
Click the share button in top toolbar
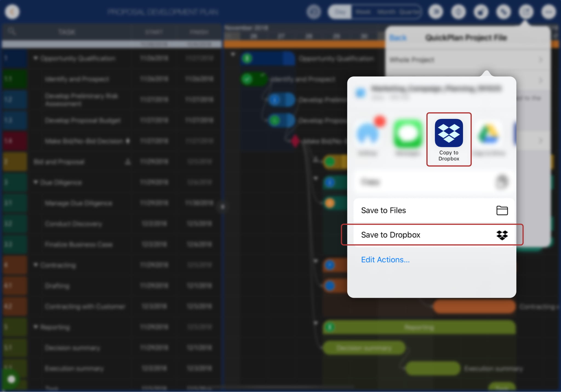click(526, 12)
